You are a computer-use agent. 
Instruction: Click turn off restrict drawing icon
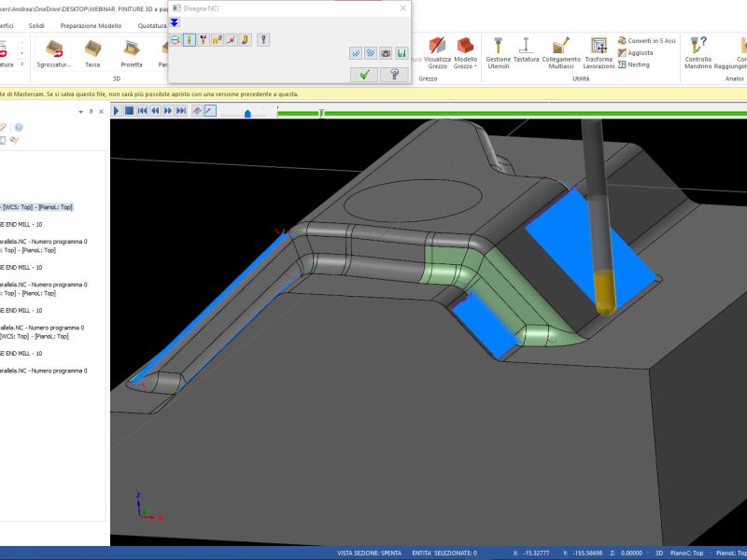[x=370, y=53]
